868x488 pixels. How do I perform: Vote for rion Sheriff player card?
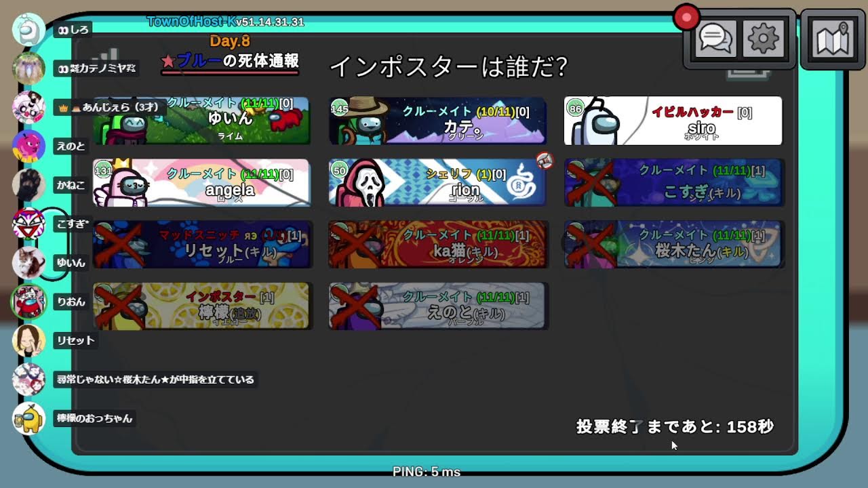[437, 183]
